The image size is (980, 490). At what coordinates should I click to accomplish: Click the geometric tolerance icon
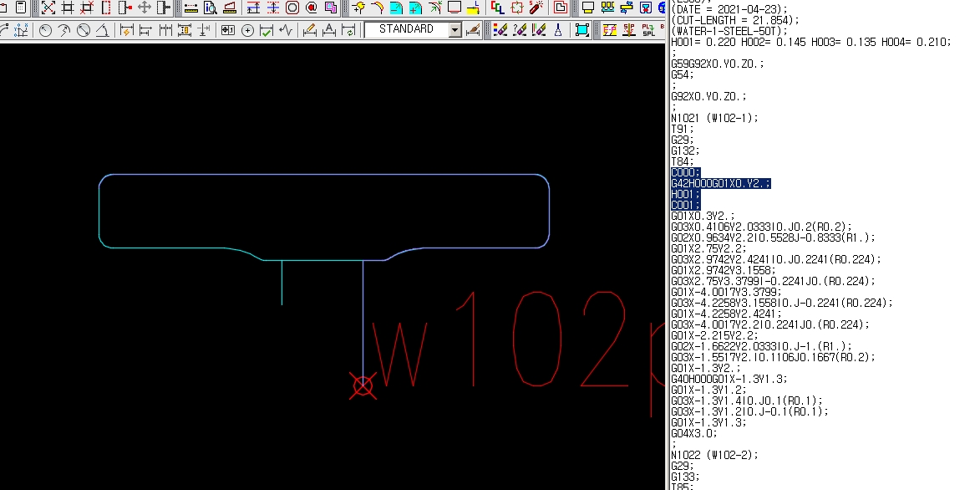[x=228, y=30]
